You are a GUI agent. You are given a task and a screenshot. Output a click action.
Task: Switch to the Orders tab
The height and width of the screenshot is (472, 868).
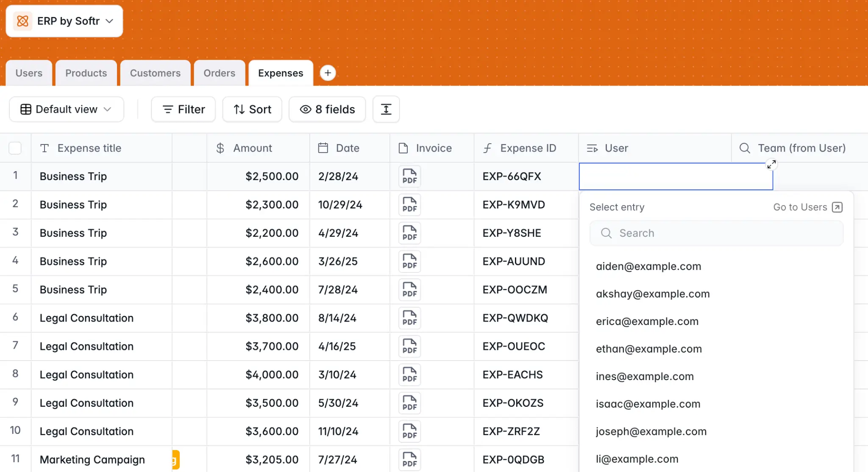click(x=219, y=73)
